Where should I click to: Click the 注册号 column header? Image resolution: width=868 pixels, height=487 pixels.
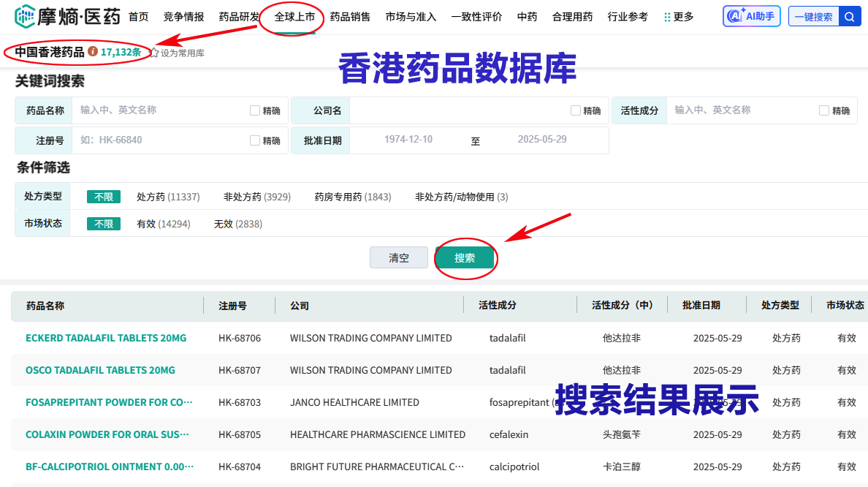tap(232, 306)
